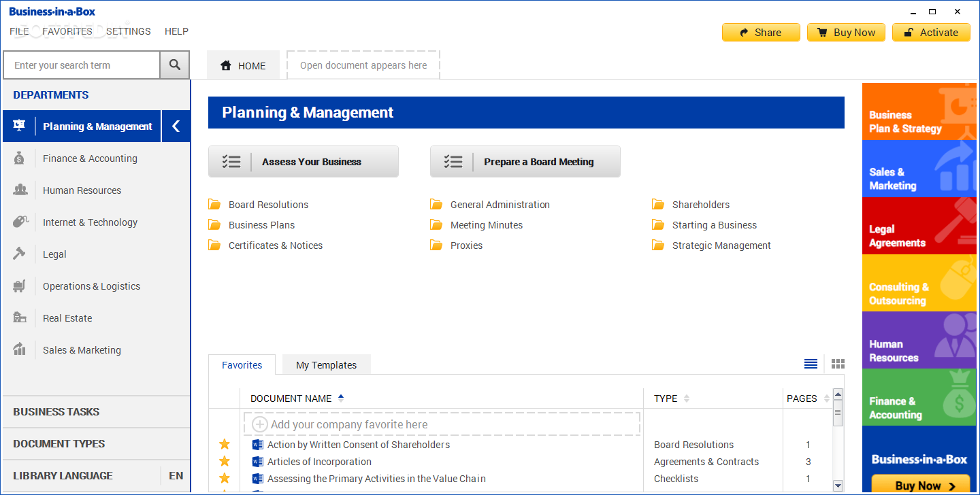Unstar Action by Written Consent of Shareholders
This screenshot has height=495, width=980.
(225, 445)
